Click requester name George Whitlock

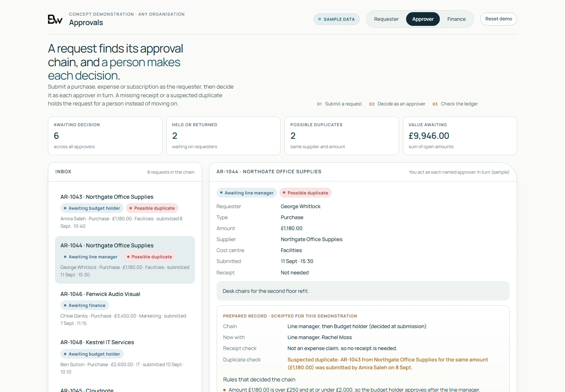pos(301,207)
